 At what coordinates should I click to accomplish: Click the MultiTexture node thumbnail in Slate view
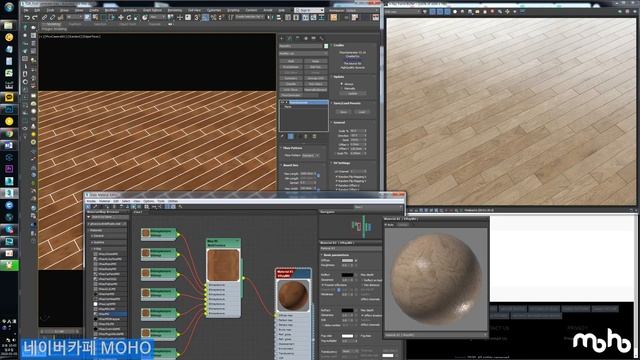pyautogui.click(x=223, y=265)
